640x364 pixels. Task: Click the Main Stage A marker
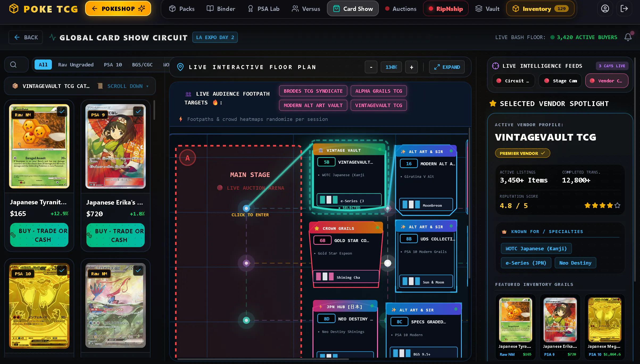click(188, 158)
